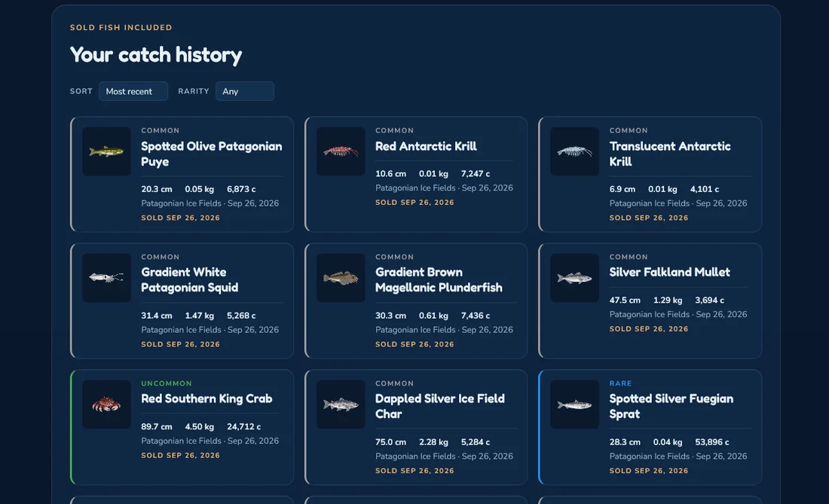Click the Translucent Antarctic Krill image
829x504 pixels.
click(x=575, y=151)
